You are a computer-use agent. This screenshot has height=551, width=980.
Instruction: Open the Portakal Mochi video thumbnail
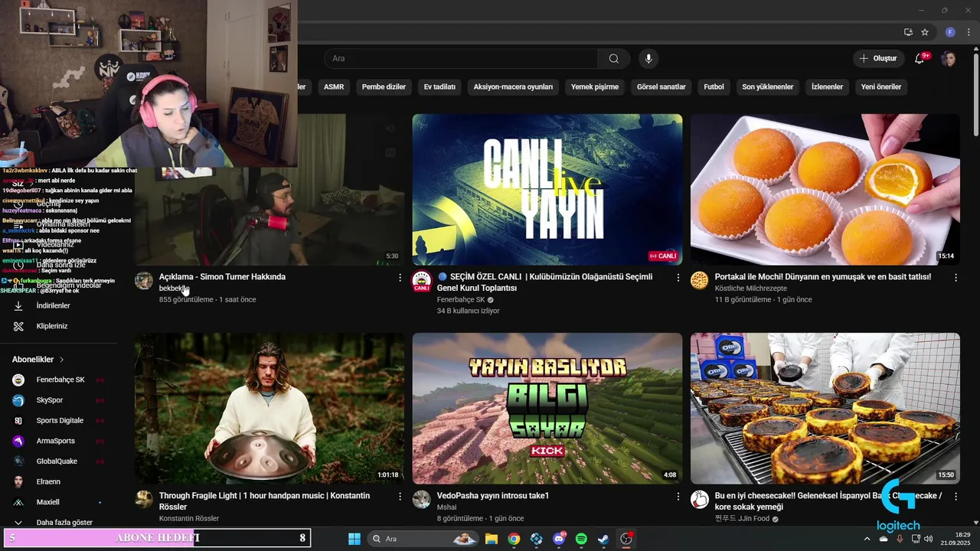coord(825,190)
